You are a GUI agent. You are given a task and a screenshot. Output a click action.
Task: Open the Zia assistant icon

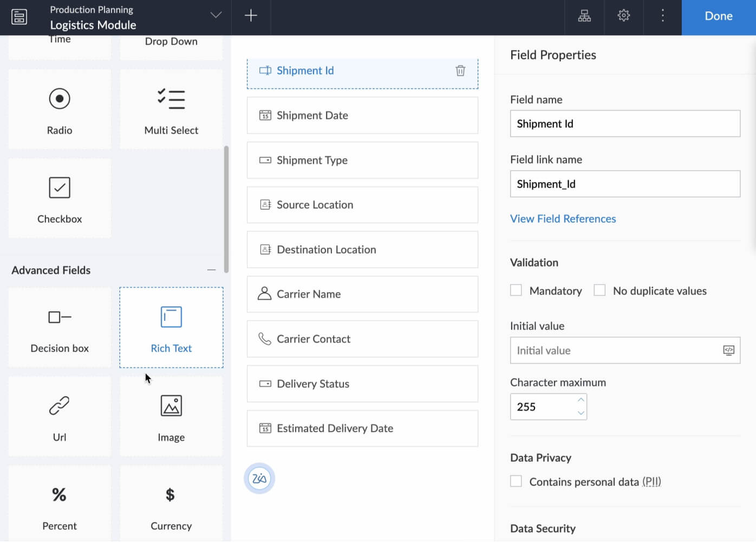click(259, 479)
